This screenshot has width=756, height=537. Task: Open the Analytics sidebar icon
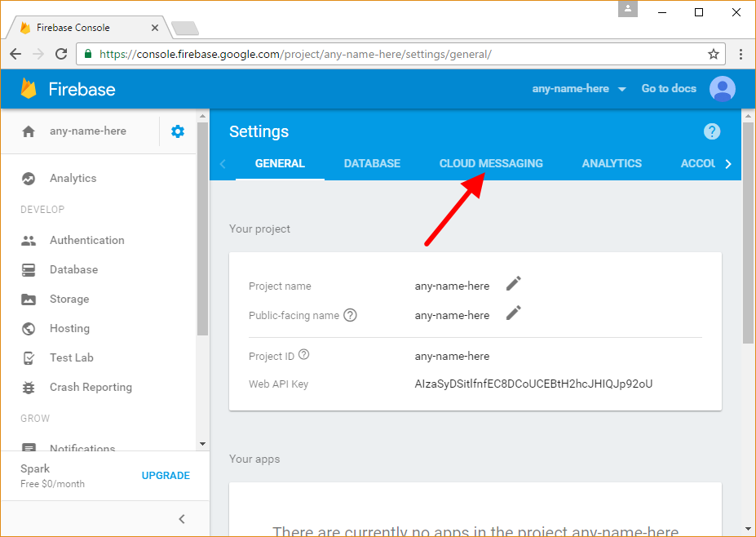[29, 179]
